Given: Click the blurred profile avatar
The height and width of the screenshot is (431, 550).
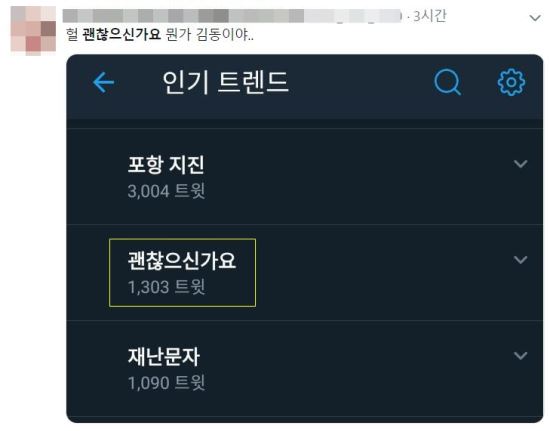Looking at the screenshot, I should 33,31.
